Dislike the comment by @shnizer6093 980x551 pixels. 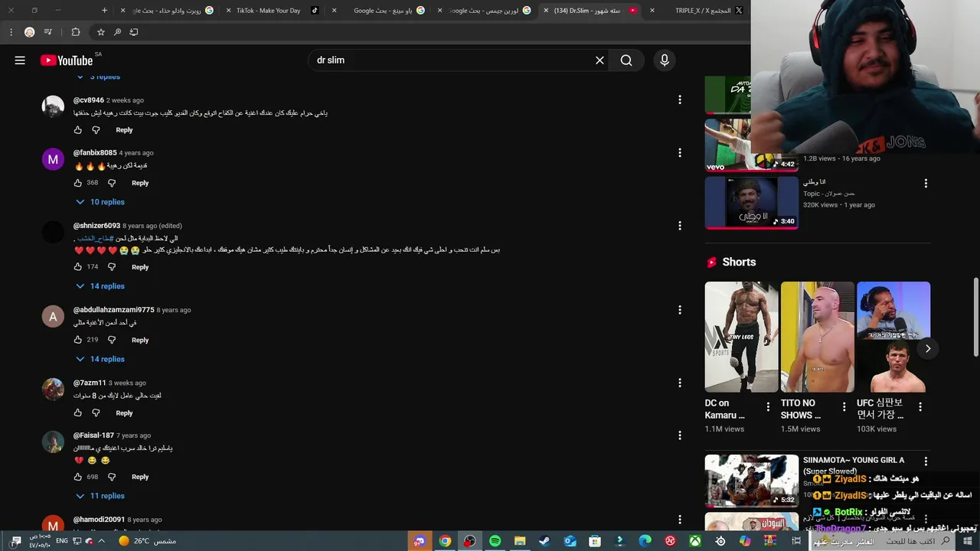pos(111,267)
